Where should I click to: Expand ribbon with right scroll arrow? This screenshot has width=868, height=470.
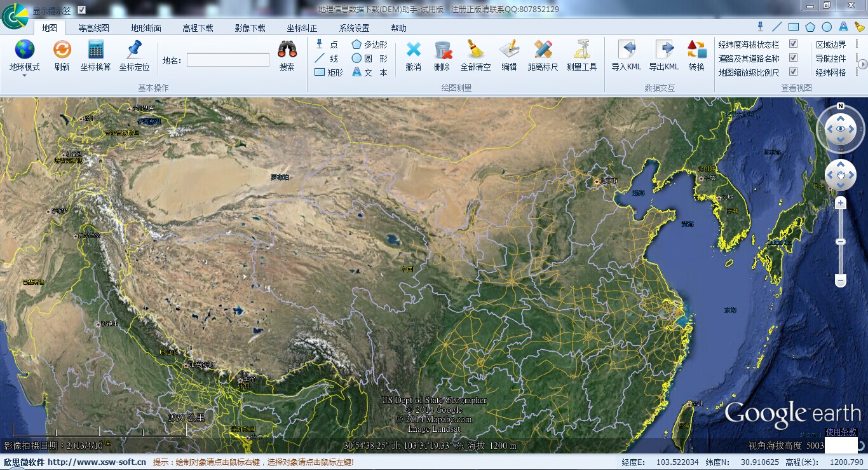coord(862,64)
